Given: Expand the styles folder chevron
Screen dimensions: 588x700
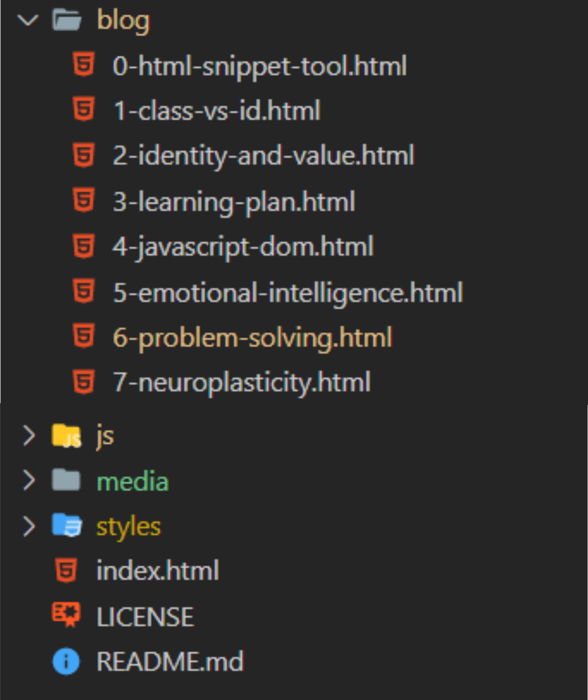Looking at the screenshot, I should (29, 526).
